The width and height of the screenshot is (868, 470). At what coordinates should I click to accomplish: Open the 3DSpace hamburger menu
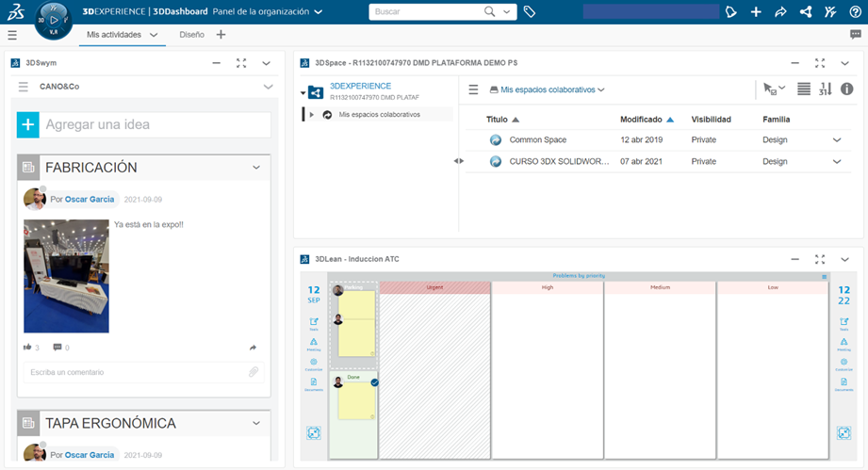473,89
